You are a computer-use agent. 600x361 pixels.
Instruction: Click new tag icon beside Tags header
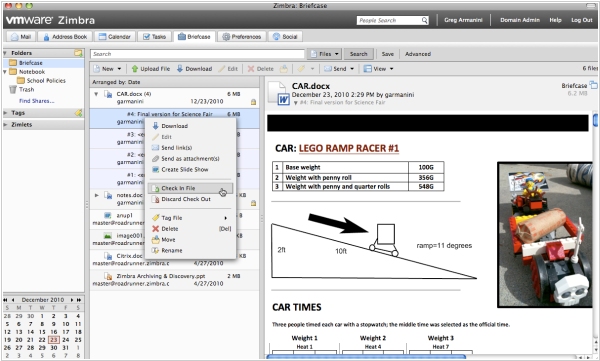click(78, 113)
